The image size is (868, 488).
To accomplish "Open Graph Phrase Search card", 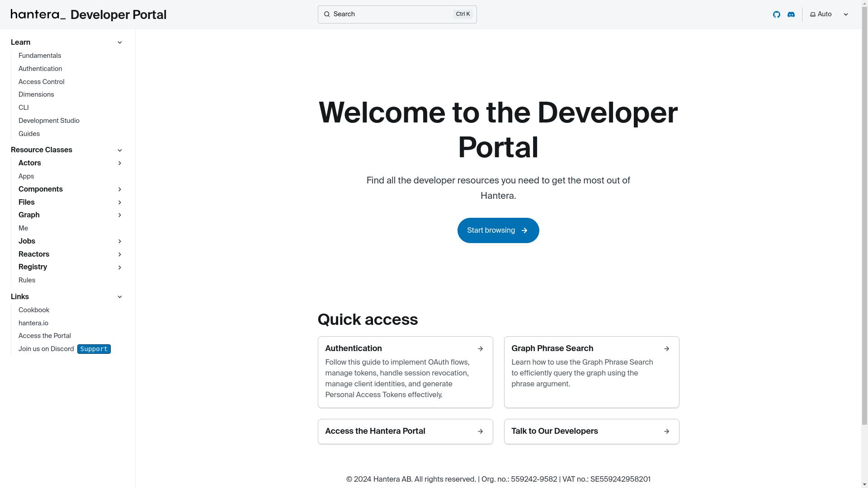I will coord(592,372).
